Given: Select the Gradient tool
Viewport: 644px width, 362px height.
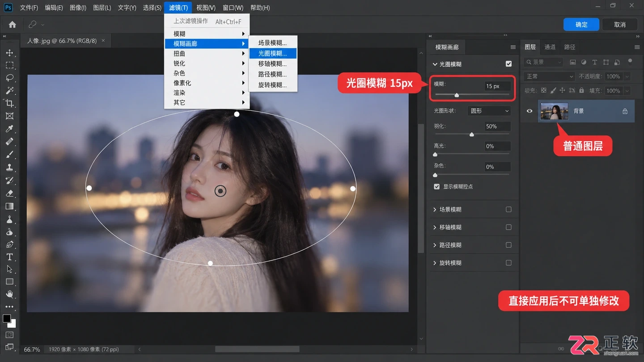Looking at the screenshot, I should click(9, 206).
